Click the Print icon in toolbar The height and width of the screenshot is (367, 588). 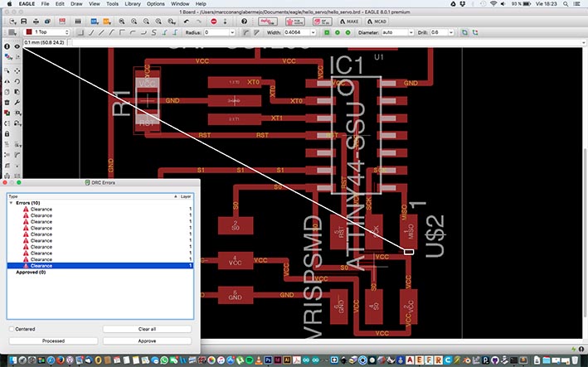pyautogui.click(x=36, y=22)
